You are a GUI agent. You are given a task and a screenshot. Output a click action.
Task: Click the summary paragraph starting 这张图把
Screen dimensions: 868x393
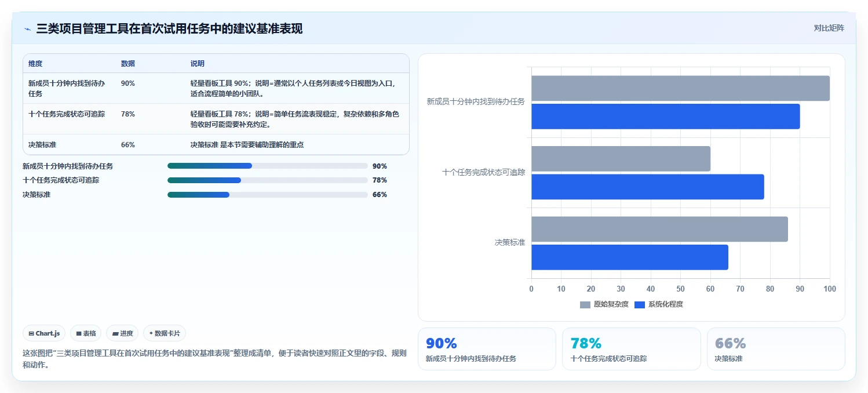click(x=214, y=359)
